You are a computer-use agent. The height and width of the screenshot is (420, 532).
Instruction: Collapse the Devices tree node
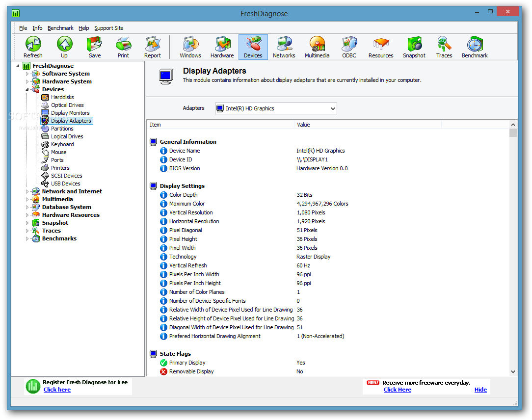(x=27, y=90)
